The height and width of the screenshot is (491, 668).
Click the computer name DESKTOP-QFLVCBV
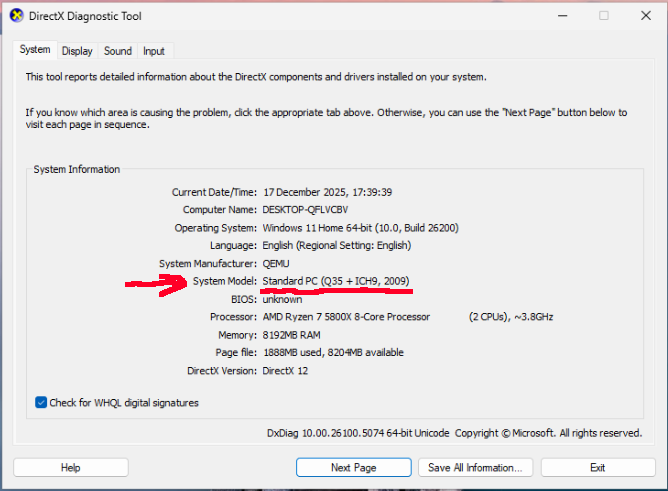click(x=305, y=210)
